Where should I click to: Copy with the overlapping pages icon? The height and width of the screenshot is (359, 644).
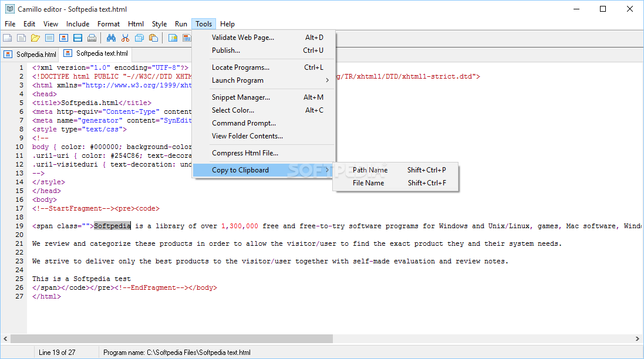coord(139,38)
